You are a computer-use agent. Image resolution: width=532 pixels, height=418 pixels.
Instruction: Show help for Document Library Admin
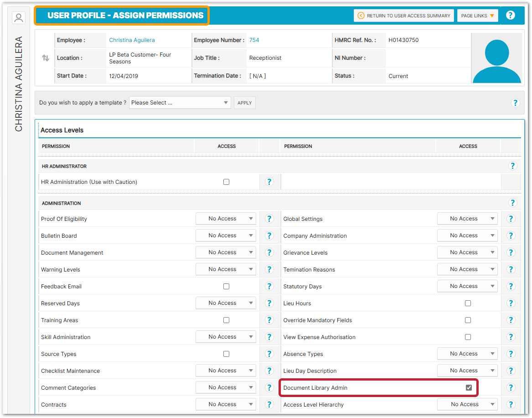pos(511,387)
